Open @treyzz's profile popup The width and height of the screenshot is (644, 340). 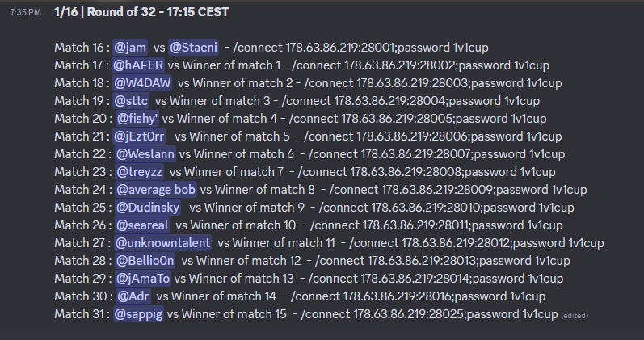(x=140, y=172)
